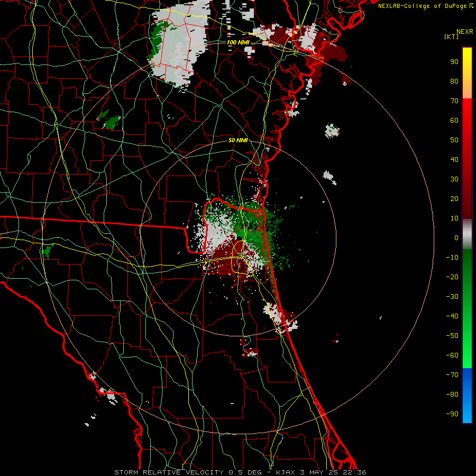The width and height of the screenshot is (476, 476).
Task: Click the 80 value on the velocity scale
Action: [x=454, y=81]
